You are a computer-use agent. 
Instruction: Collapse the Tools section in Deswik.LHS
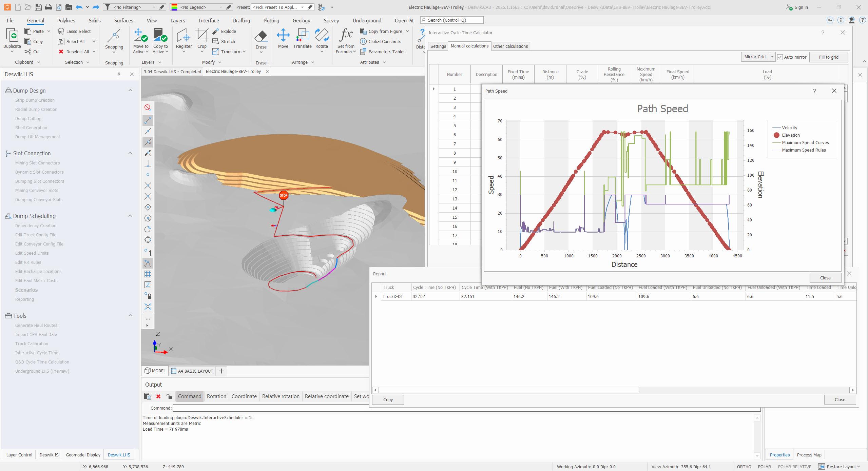[x=130, y=315]
